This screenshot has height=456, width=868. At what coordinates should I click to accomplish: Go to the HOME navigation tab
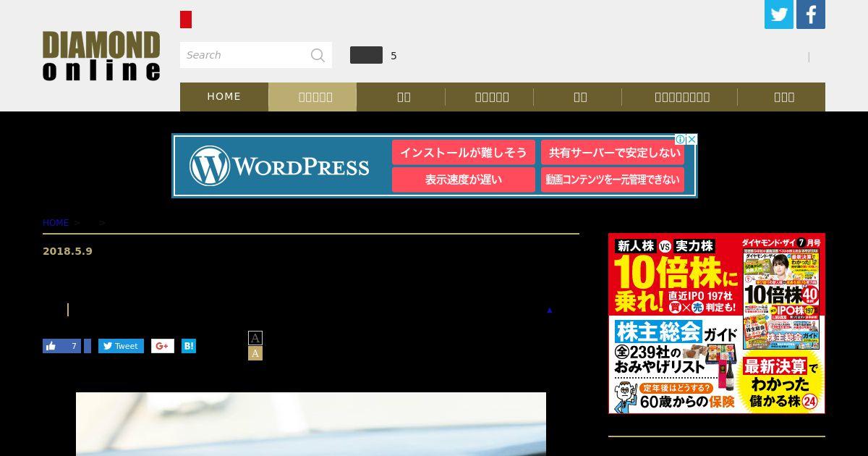[x=224, y=96]
